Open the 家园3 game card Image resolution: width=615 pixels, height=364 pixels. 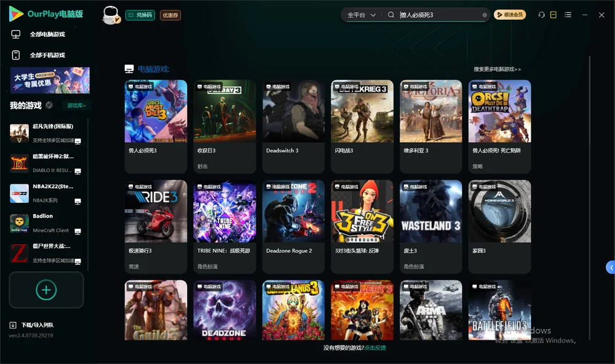[x=499, y=226]
